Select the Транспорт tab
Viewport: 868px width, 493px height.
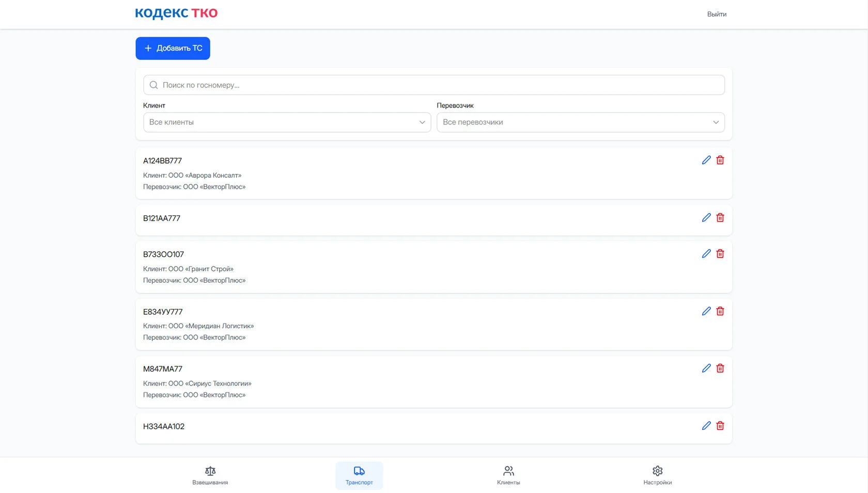click(359, 475)
